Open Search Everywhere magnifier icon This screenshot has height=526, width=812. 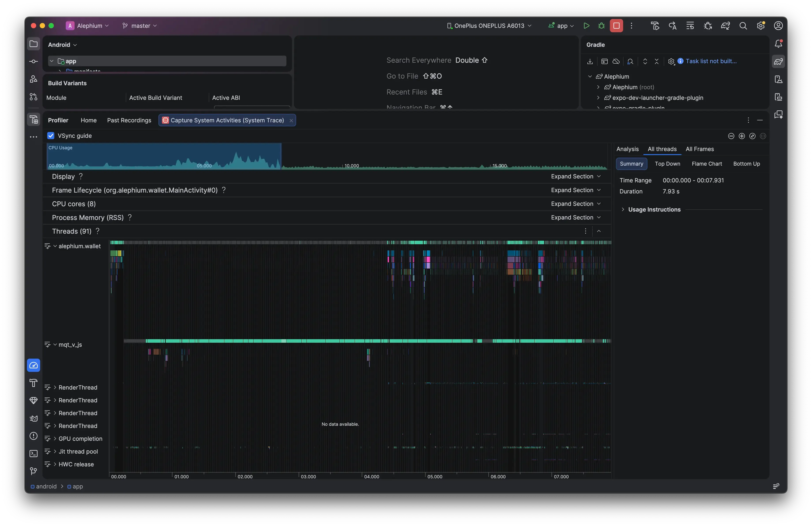point(743,26)
